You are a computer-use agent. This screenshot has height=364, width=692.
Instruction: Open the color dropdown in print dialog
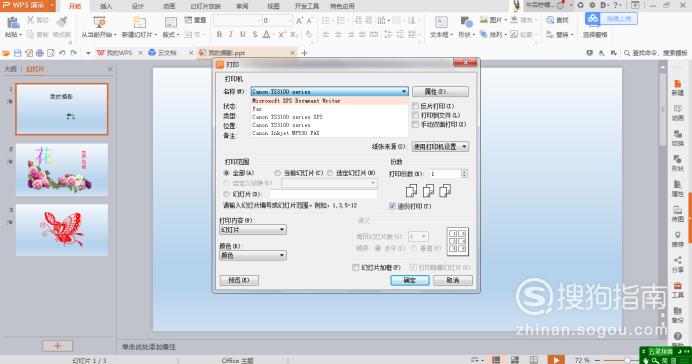tap(253, 255)
